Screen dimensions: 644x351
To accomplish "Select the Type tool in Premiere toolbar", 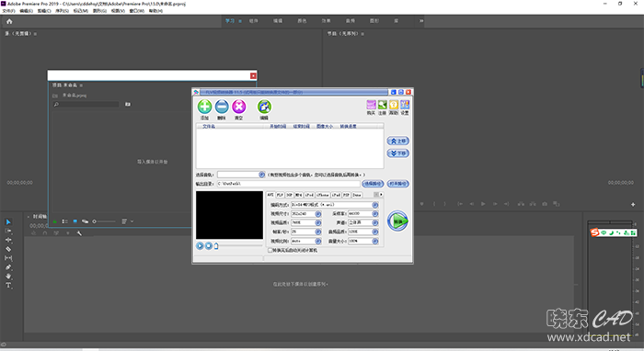I will click(8, 285).
